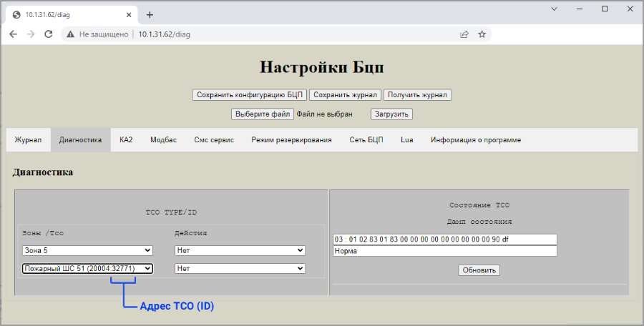Close the 10.1.31.62/diag browser tab
The width and height of the screenshot is (644, 326).
click(129, 15)
